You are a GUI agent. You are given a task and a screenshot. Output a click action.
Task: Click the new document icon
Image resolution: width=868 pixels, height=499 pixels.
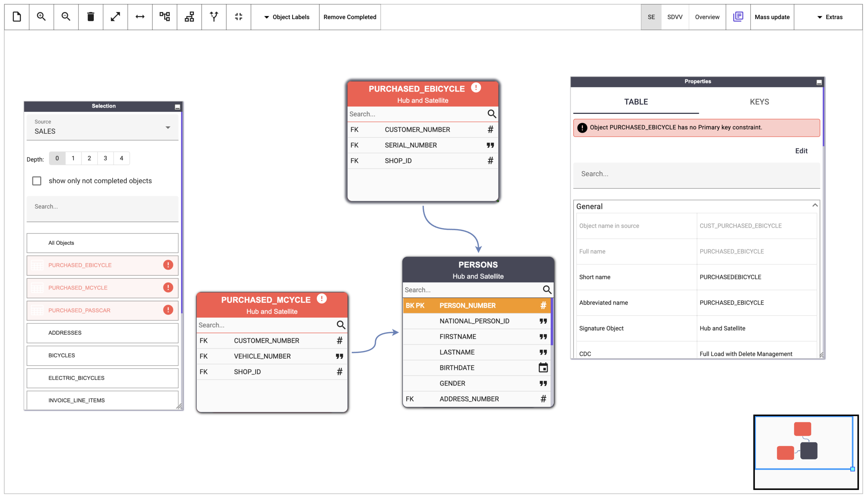coord(17,17)
